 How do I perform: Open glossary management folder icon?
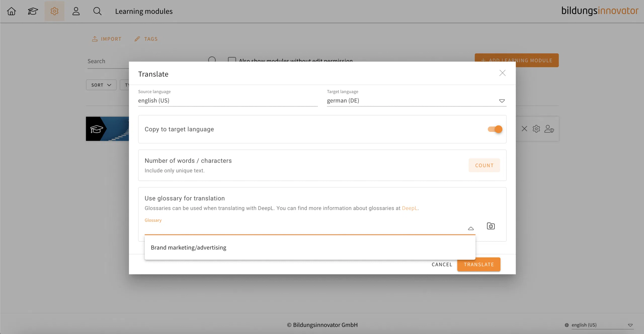tap(491, 226)
